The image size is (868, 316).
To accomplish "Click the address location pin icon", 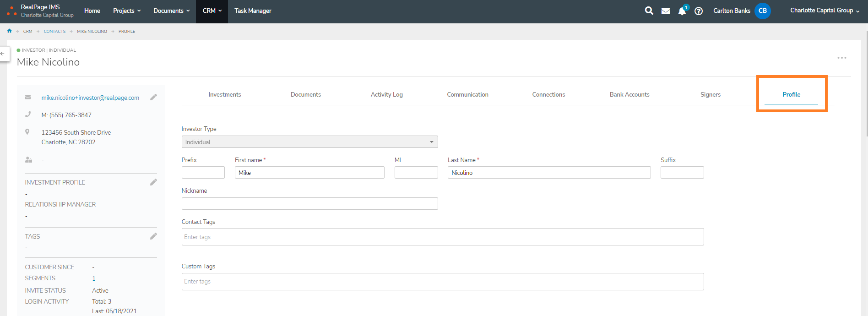I will (x=27, y=132).
